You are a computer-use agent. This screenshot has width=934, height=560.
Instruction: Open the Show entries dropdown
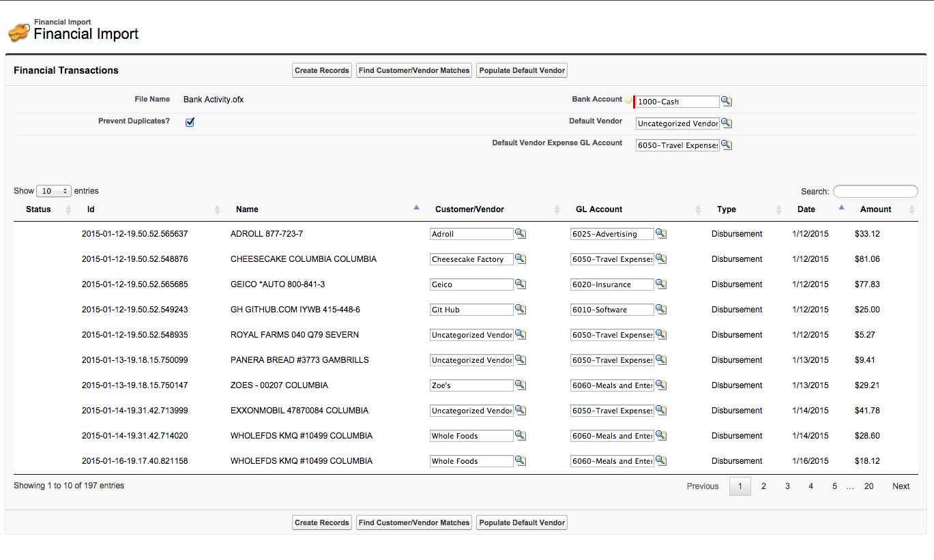tap(53, 191)
